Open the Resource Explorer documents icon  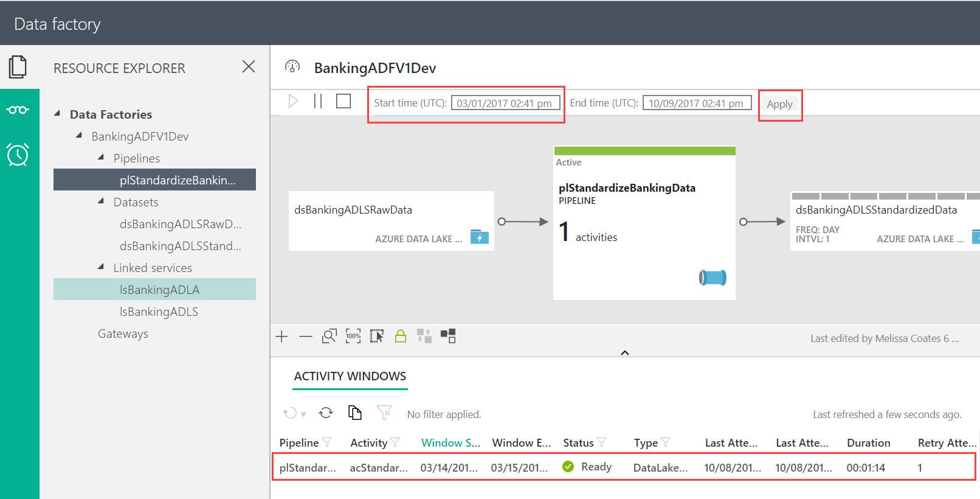pos(18,67)
